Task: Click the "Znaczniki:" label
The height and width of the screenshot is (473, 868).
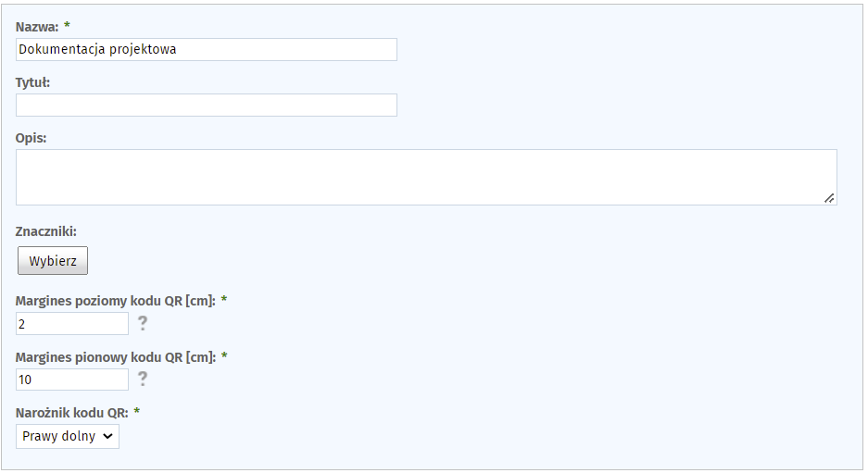Action: click(46, 230)
